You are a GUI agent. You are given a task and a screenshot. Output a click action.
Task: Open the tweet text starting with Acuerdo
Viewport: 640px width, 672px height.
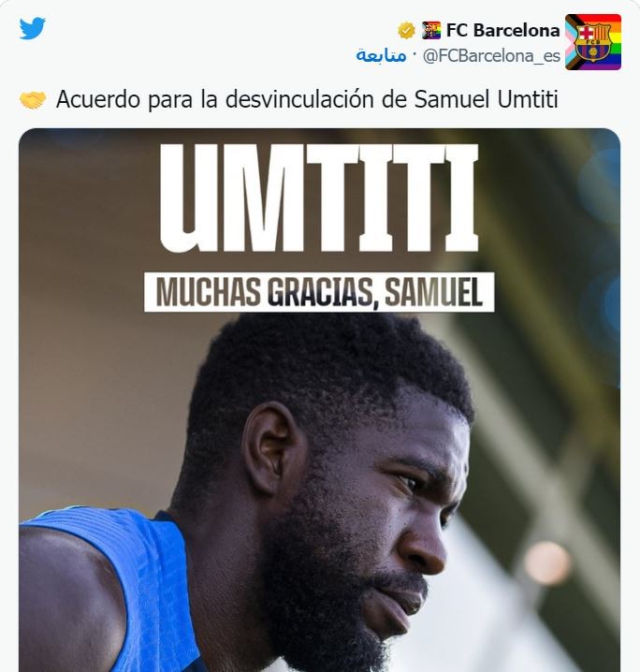pyautogui.click(x=307, y=100)
